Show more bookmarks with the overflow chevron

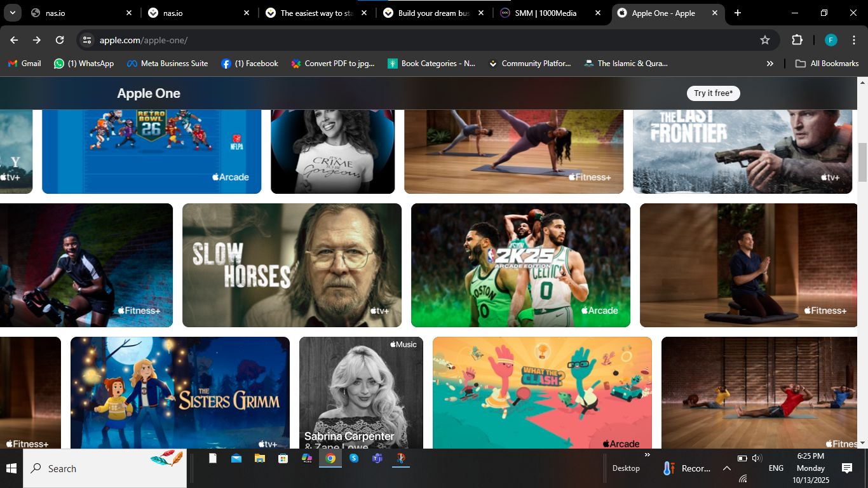coord(770,64)
